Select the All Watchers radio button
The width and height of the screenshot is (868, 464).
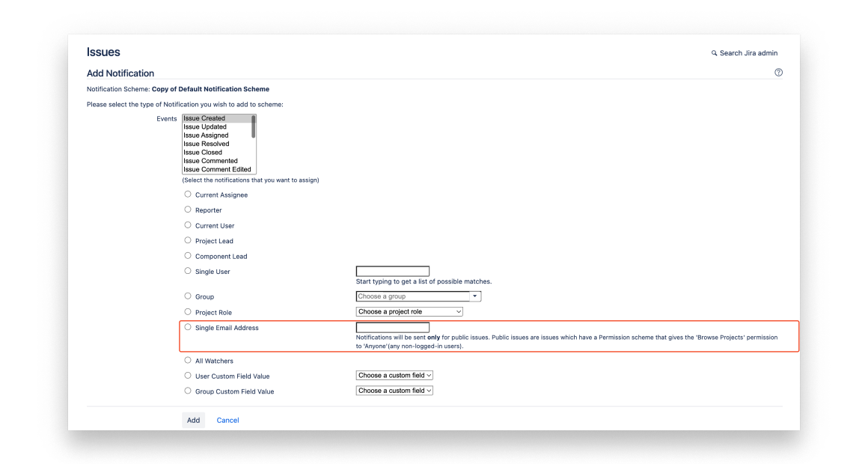tap(188, 360)
